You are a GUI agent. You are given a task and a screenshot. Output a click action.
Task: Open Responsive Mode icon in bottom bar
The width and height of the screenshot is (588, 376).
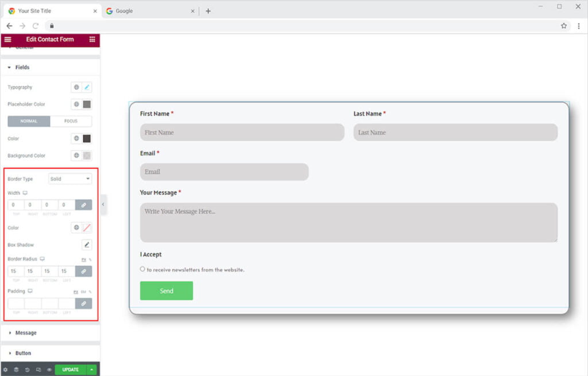pos(38,370)
